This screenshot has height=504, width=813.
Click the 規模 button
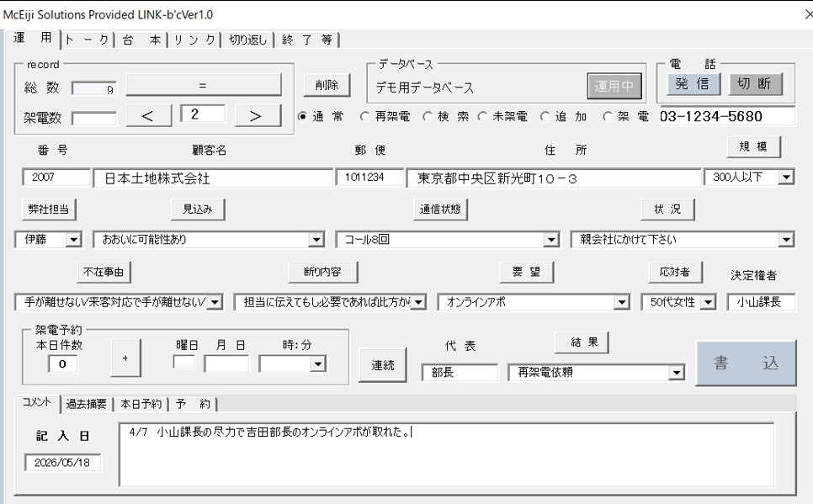[753, 147]
